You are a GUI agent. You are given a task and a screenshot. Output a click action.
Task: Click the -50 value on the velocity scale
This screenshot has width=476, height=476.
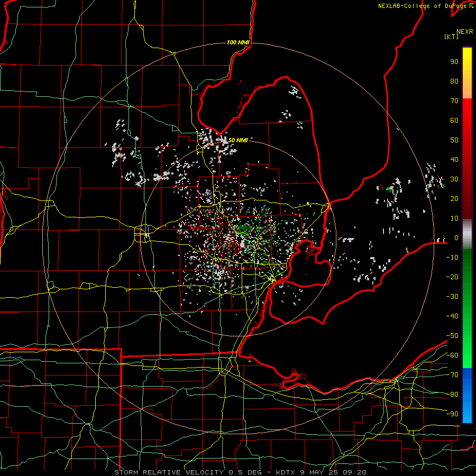452,336
